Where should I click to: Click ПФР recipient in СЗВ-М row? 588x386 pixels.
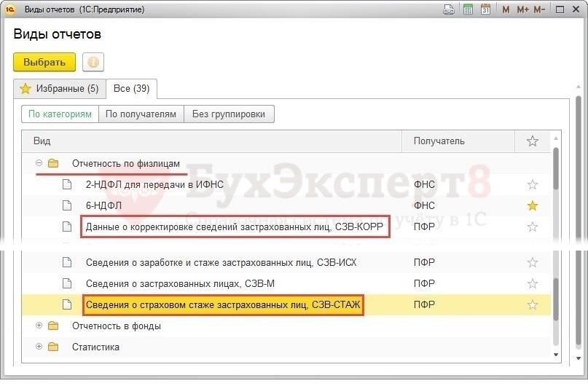pos(424,283)
